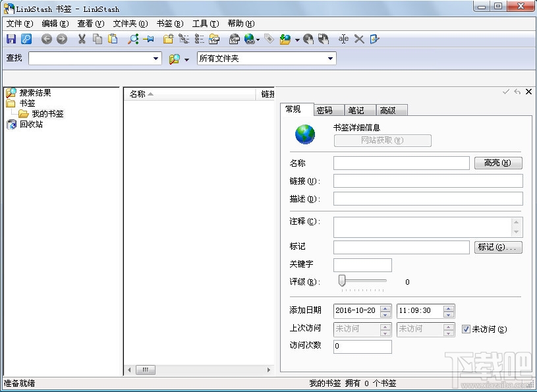This screenshot has height=392, width=537.
Task: Click the Back arrow toolbar icon
Action: pyautogui.click(x=47, y=39)
